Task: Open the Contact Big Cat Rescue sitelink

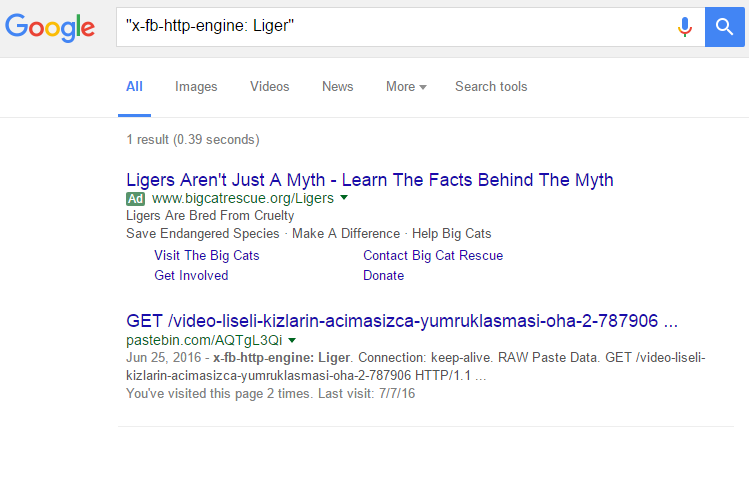Action: pos(433,255)
